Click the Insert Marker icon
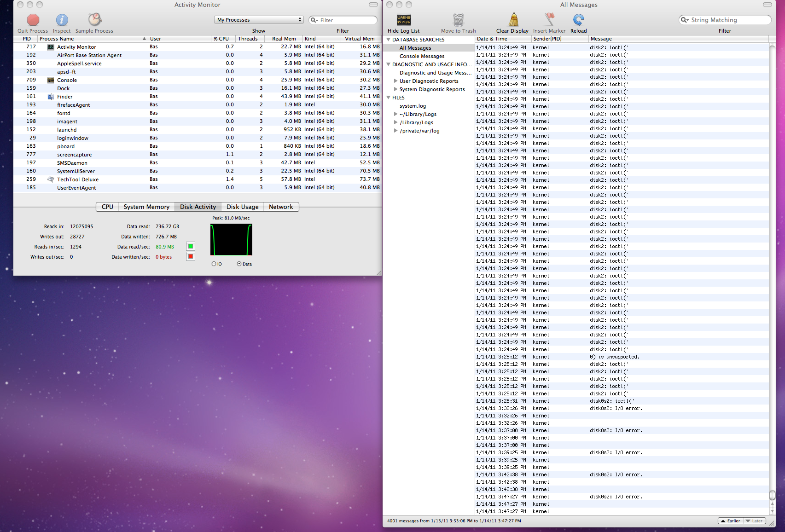Screen dimensions: 785x532 [549, 20]
